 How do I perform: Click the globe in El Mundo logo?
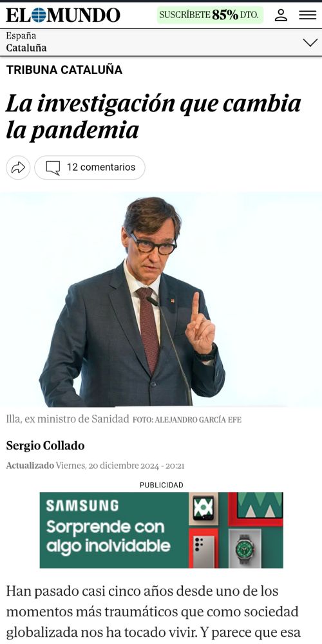tap(39, 15)
